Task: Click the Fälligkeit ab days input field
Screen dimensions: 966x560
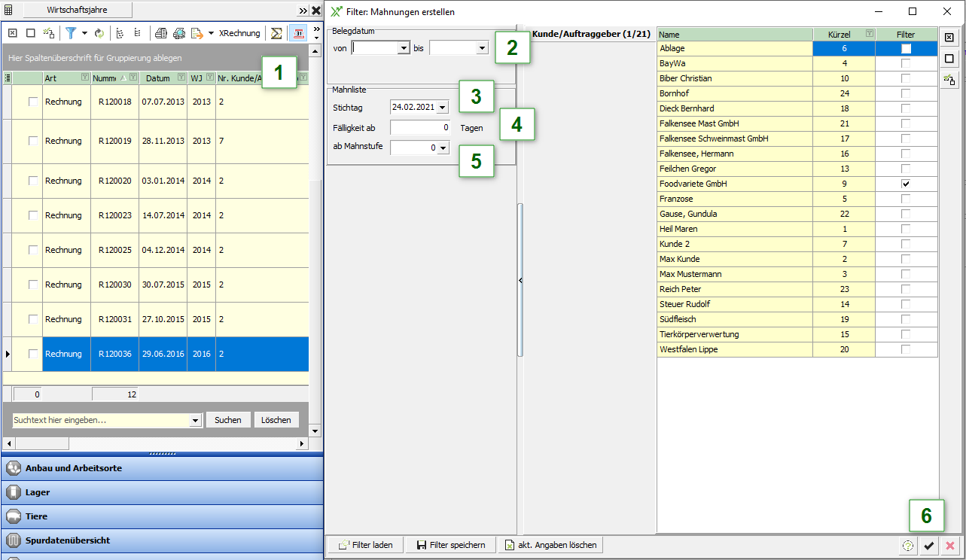Action: 420,128
